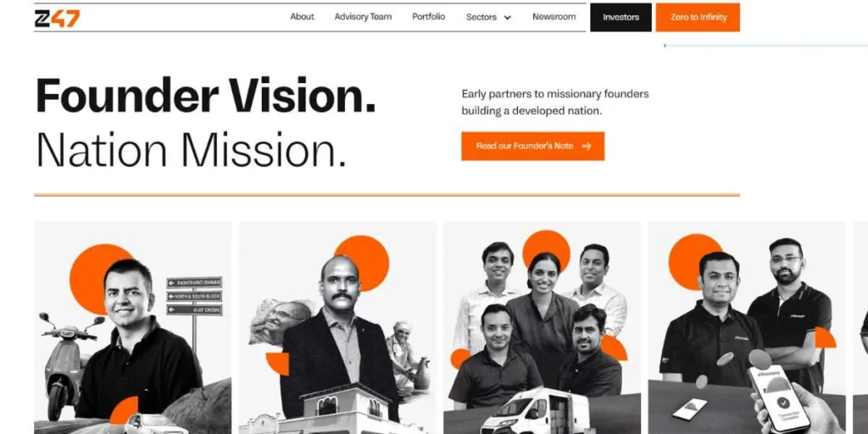Screen dimensions: 868x434
Task: Open the About page
Action: click(303, 17)
